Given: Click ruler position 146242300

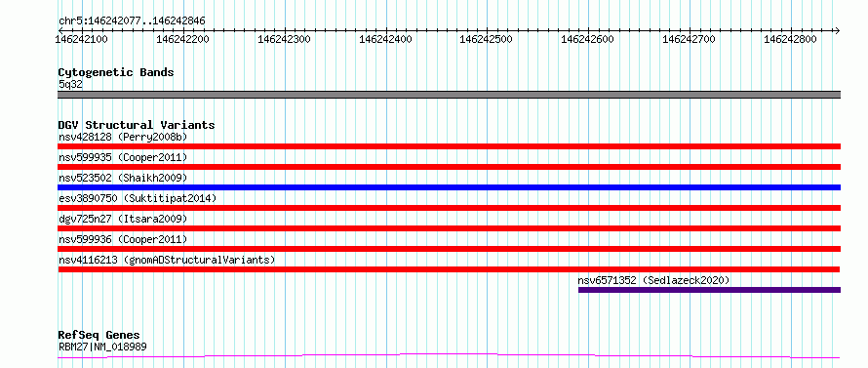Looking at the screenshot, I should (284, 39).
